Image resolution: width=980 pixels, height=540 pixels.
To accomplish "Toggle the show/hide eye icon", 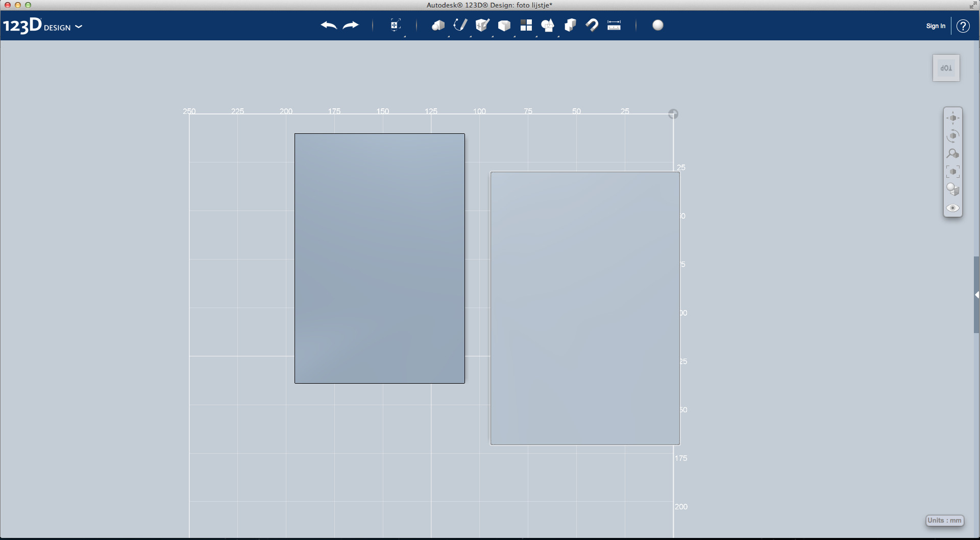I will (952, 208).
